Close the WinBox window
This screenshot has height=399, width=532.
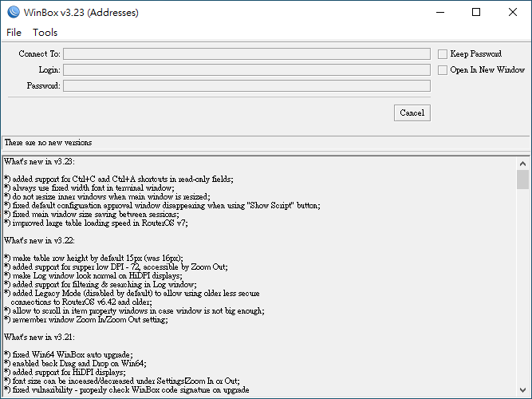pos(513,12)
